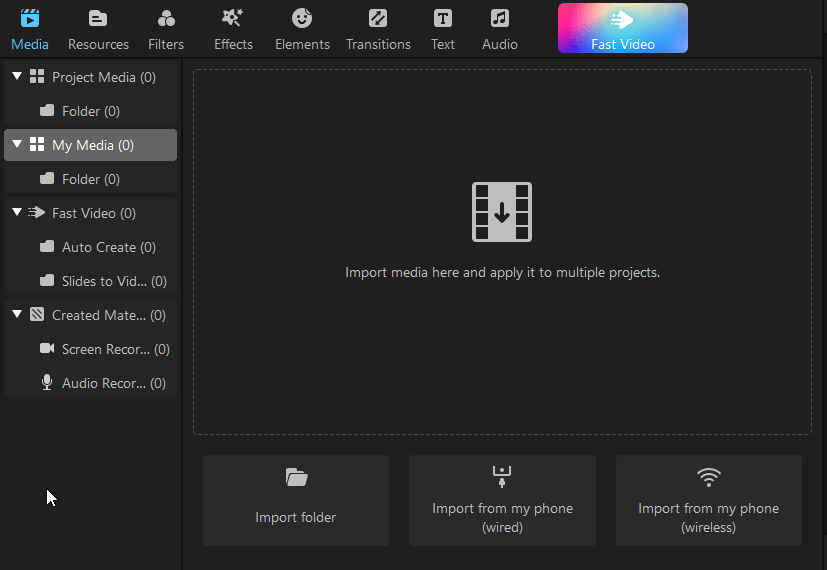Click the open folder icon on Import folder
This screenshot has width=827, height=570.
point(296,477)
